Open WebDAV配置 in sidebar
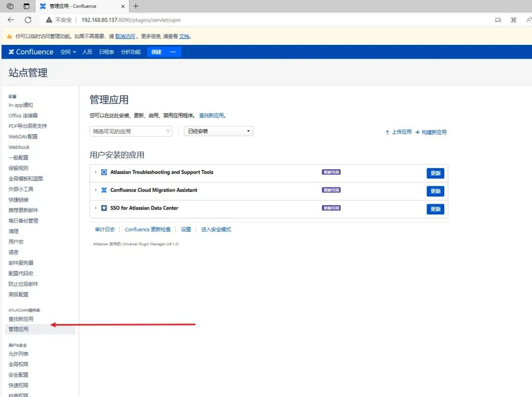This screenshot has height=397, width=532. tap(23, 137)
